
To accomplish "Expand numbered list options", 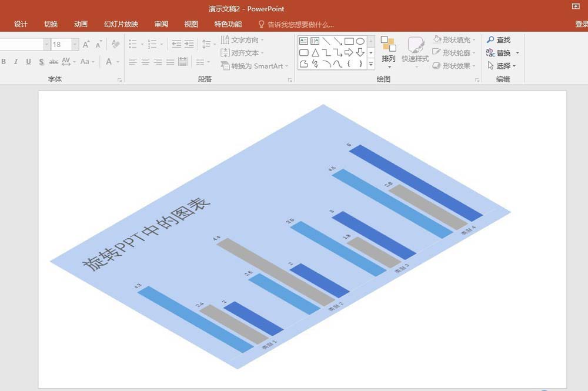I will tap(162, 44).
